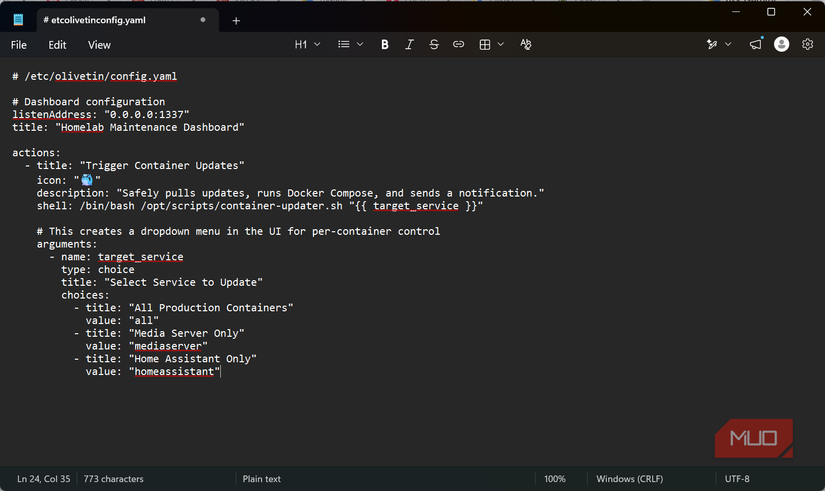Click the insert table icon
825x491 pixels.
pyautogui.click(x=485, y=45)
